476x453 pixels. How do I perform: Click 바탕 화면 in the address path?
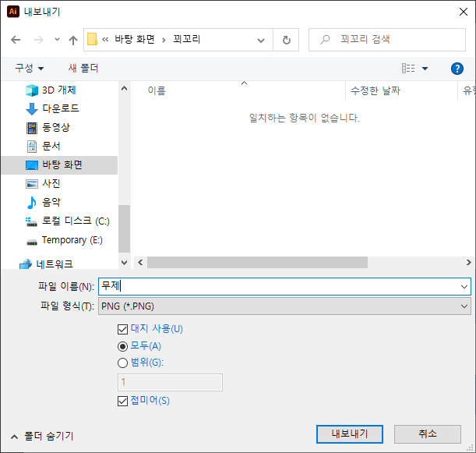click(x=135, y=39)
